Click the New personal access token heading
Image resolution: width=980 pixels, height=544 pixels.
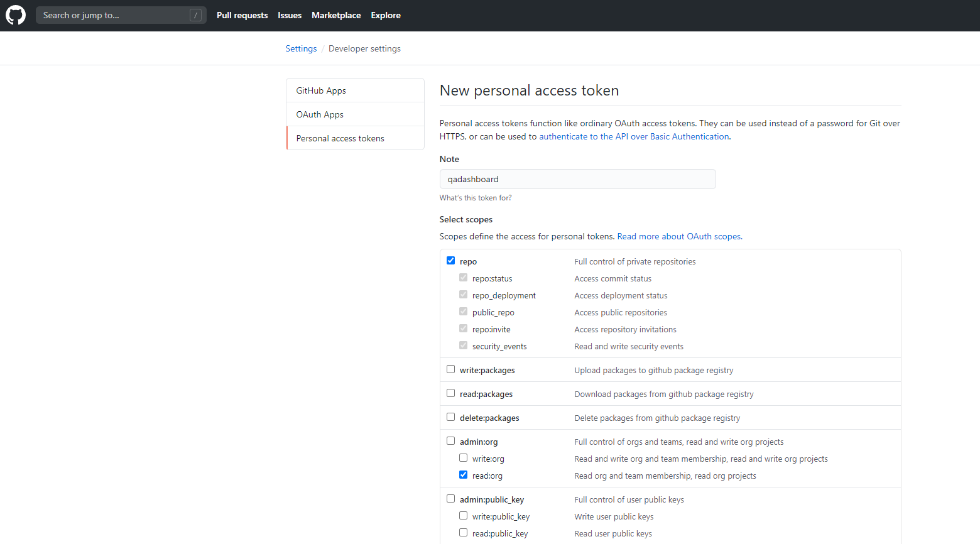point(529,90)
